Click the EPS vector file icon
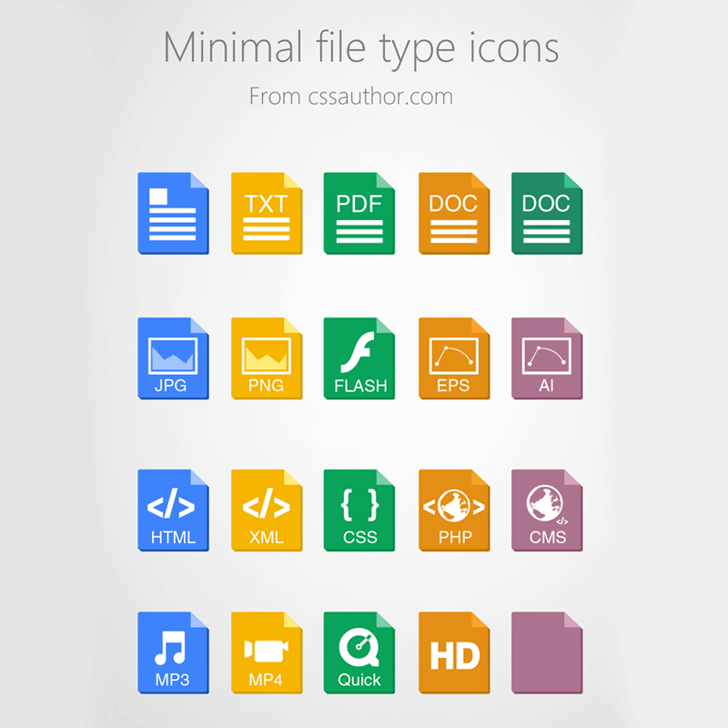Screen dimensions: 728x728 pos(453,361)
